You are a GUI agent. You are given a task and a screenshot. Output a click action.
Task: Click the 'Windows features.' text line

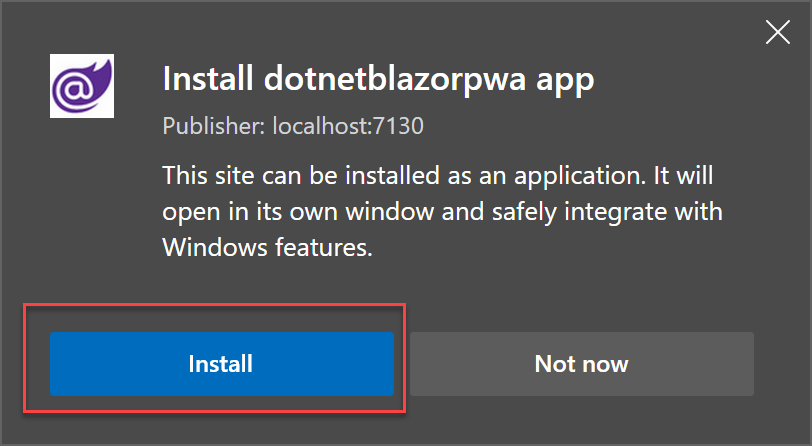(267, 247)
